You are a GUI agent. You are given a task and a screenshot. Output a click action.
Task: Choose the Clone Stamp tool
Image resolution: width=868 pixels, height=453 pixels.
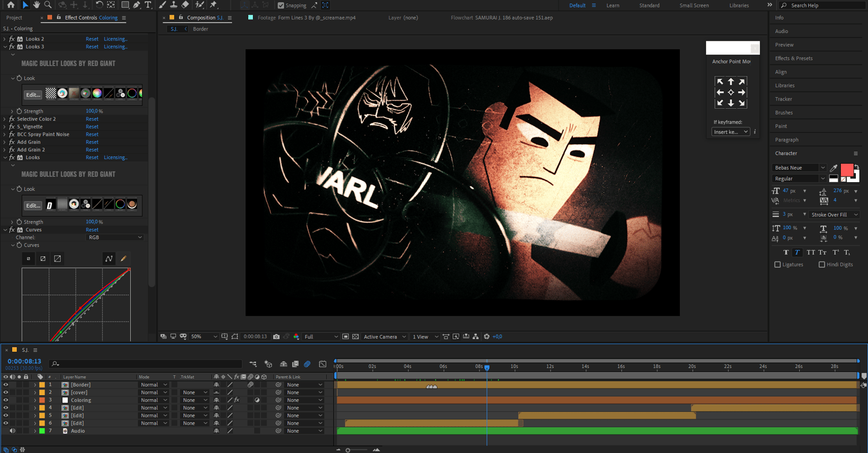tap(173, 5)
